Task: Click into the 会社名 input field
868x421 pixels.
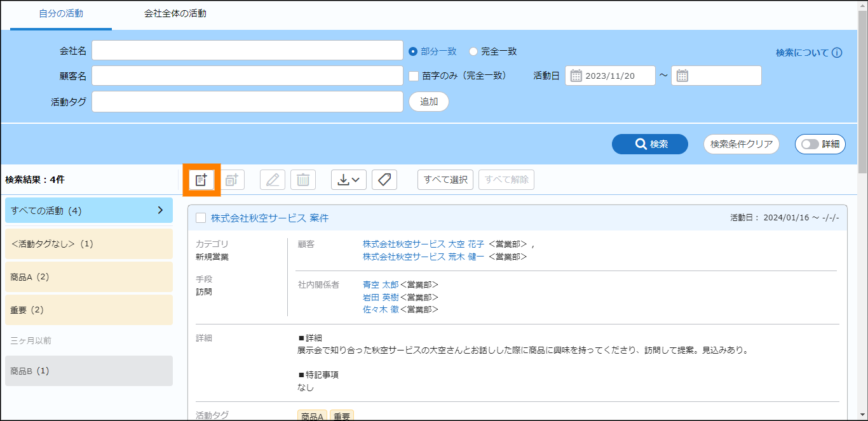Action: (x=247, y=50)
